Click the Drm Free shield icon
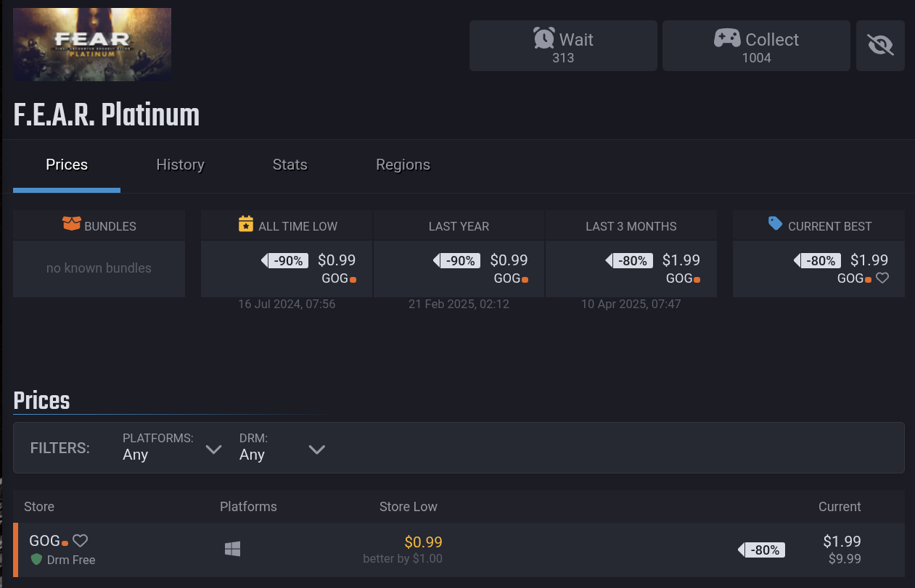The image size is (915, 588). coord(36,560)
